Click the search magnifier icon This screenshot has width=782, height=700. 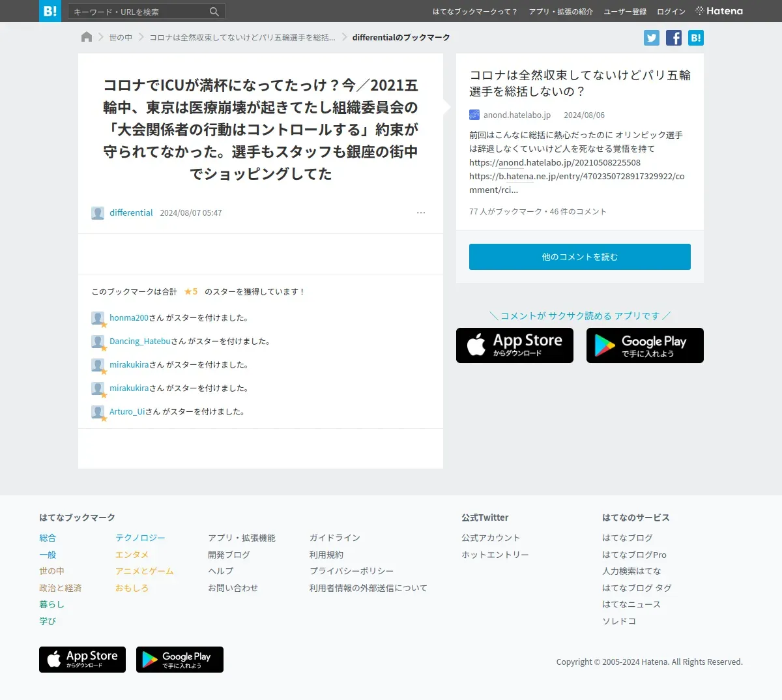tap(214, 12)
